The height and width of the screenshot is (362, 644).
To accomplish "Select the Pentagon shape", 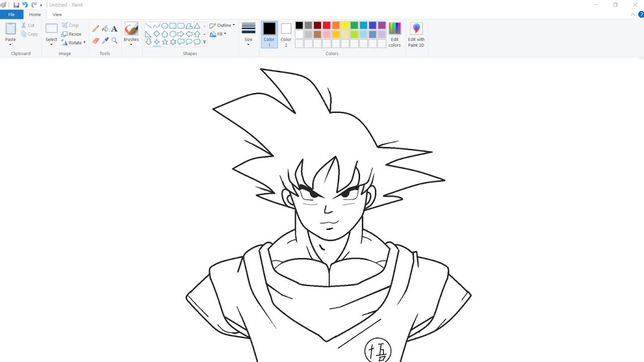I will click(x=165, y=34).
